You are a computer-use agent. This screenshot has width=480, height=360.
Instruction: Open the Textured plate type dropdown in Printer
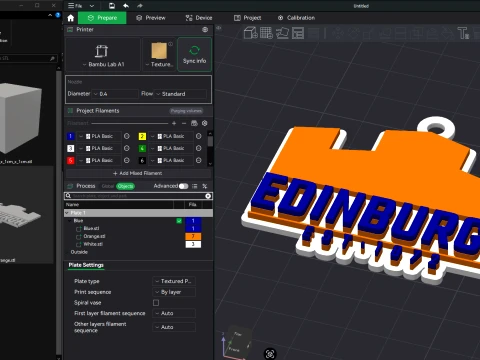tap(159, 64)
